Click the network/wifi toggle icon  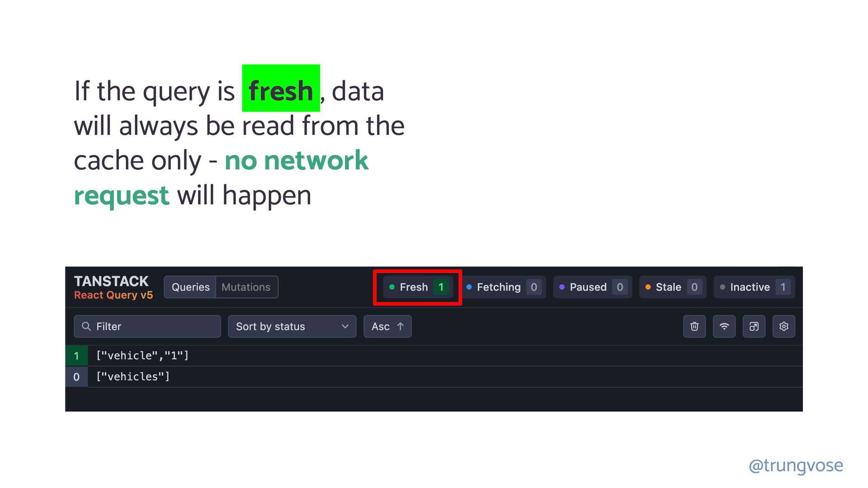pyautogui.click(x=724, y=327)
